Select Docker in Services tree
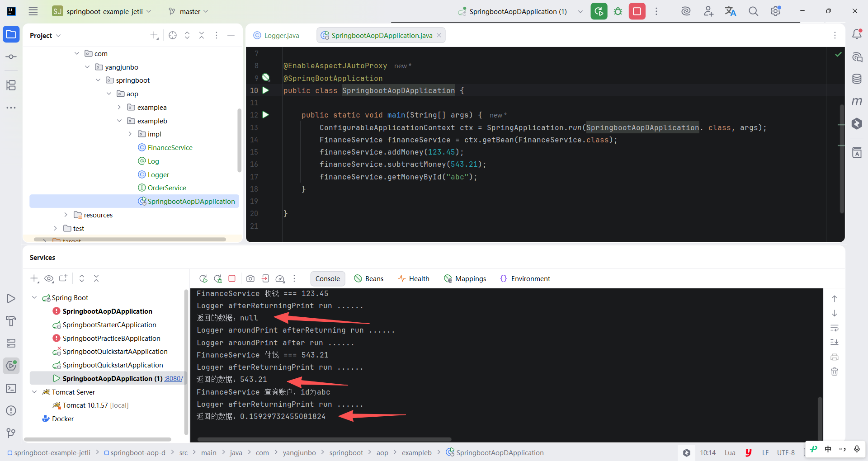The image size is (868, 461). coord(63,419)
